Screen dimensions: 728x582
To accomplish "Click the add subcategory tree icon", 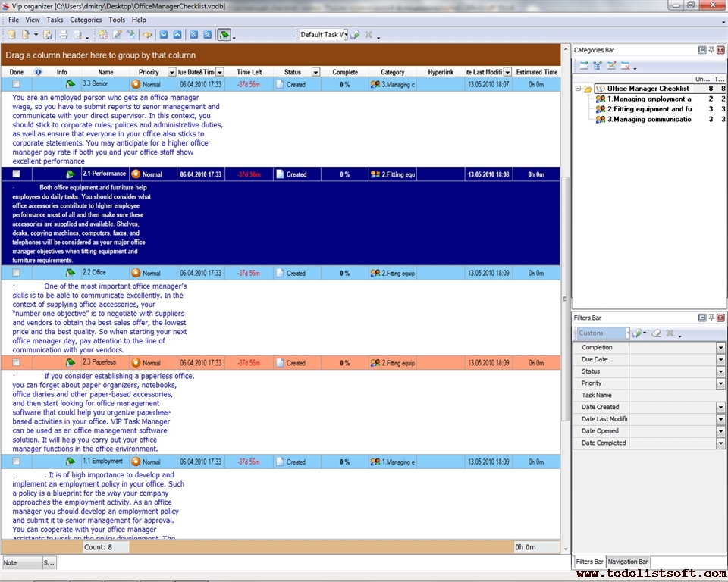I will tap(598, 66).
